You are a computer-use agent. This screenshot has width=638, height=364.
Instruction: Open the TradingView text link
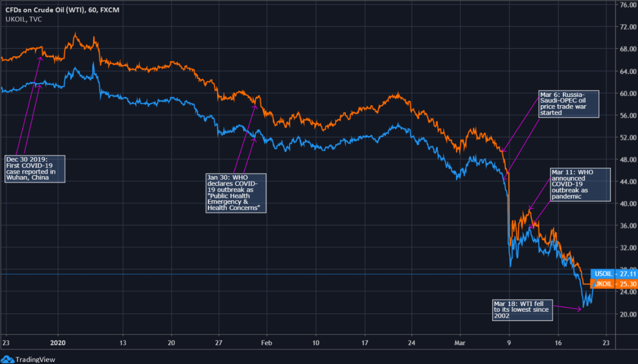[x=35, y=359]
